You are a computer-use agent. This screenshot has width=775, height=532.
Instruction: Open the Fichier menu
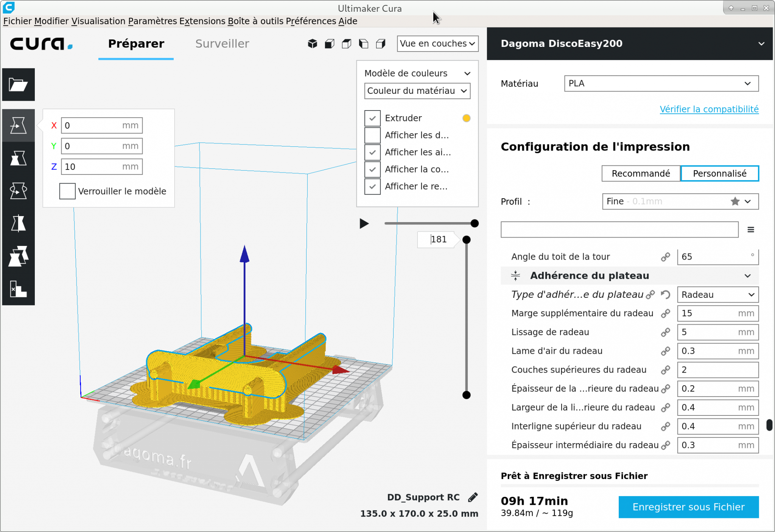click(x=17, y=21)
